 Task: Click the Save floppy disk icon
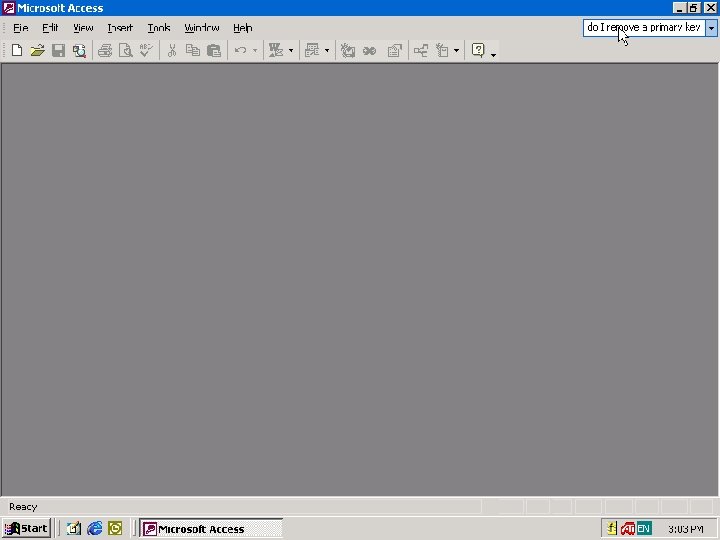(x=58, y=50)
